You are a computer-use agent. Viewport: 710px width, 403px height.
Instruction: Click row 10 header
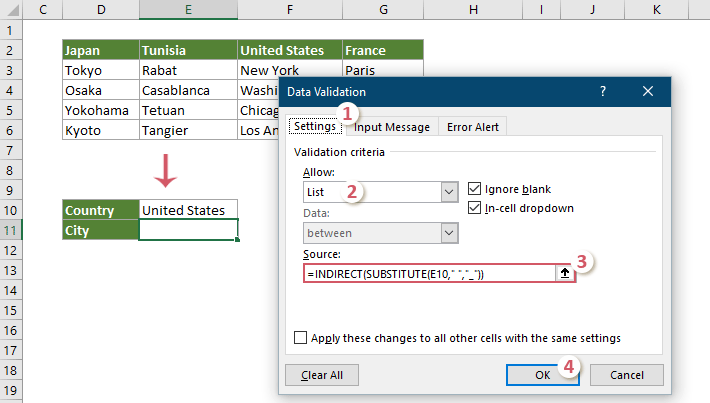coord(12,210)
